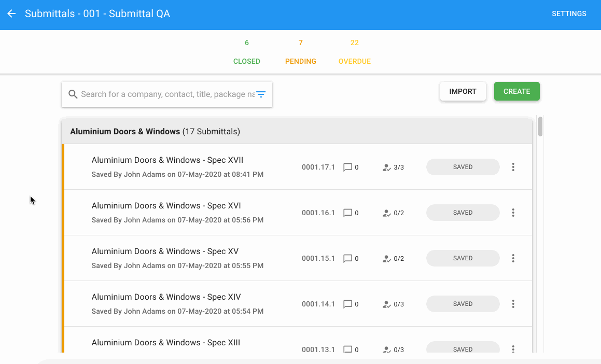This screenshot has width=601, height=364.
Task: Click the pending count 7
Action: coord(301,43)
